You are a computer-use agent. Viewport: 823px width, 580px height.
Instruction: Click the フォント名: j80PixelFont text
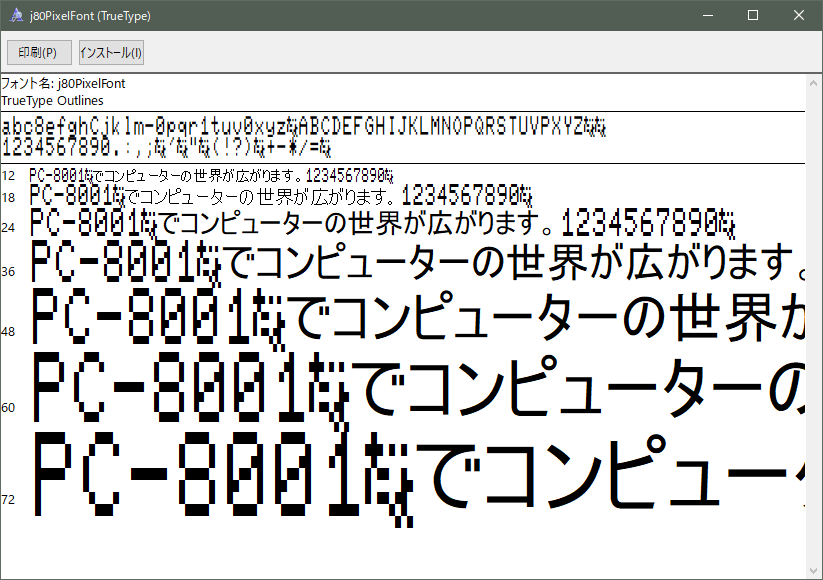(63, 83)
